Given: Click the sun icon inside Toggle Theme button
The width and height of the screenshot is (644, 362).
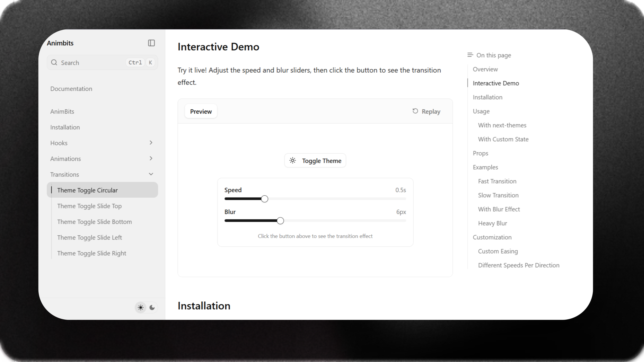Looking at the screenshot, I should point(292,160).
